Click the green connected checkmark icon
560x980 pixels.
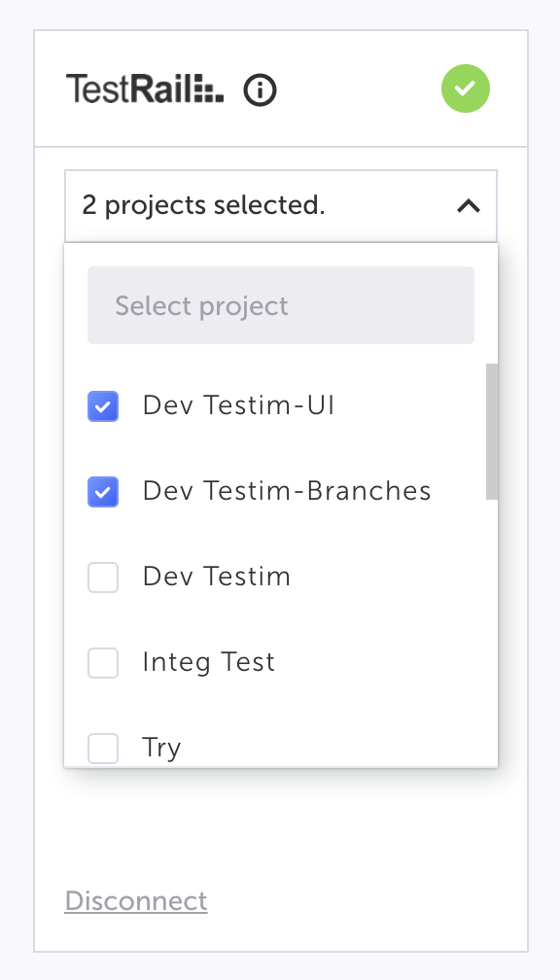466,88
